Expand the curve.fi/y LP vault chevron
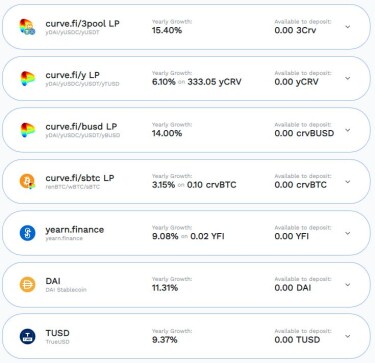Viewport: 375px width, 363px height. click(348, 78)
